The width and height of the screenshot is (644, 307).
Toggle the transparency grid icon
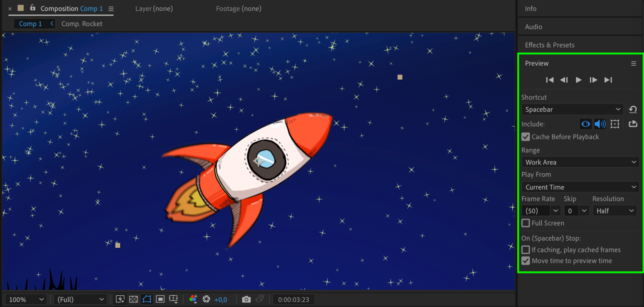coord(133,300)
